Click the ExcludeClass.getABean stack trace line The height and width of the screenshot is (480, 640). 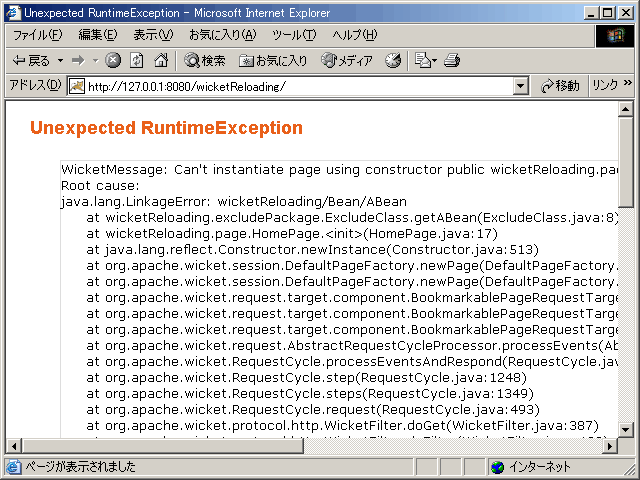pos(352,218)
